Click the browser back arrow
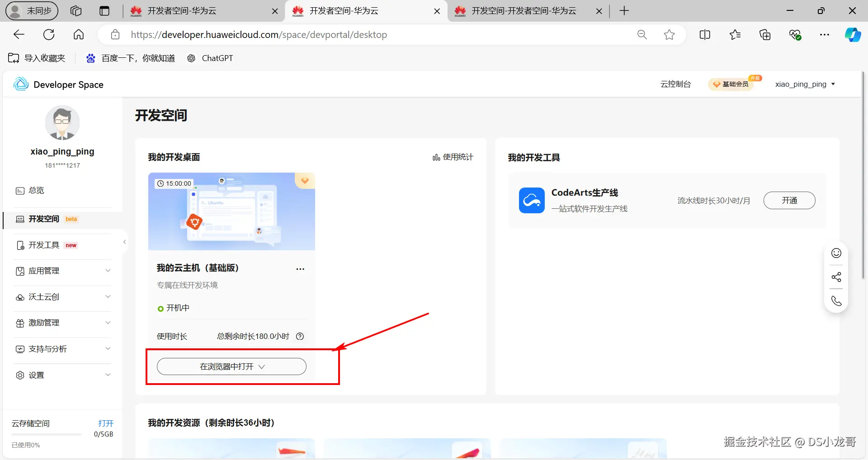868x460 pixels. click(x=19, y=34)
